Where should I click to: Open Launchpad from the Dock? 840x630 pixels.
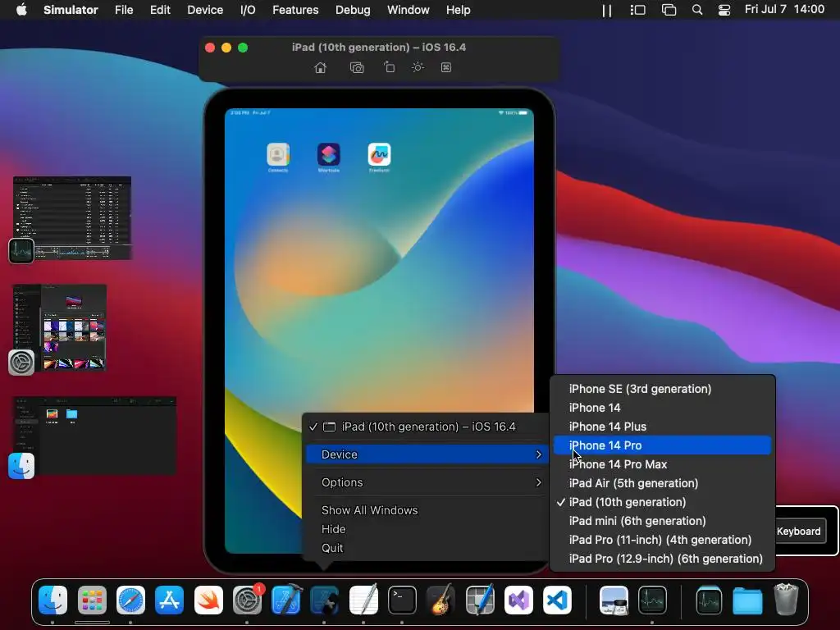pos(92,600)
